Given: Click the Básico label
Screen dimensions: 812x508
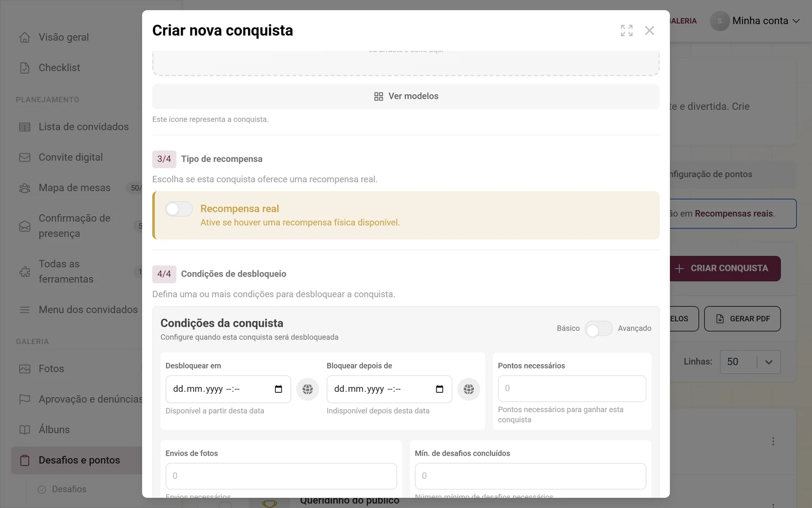Looking at the screenshot, I should [568, 329].
